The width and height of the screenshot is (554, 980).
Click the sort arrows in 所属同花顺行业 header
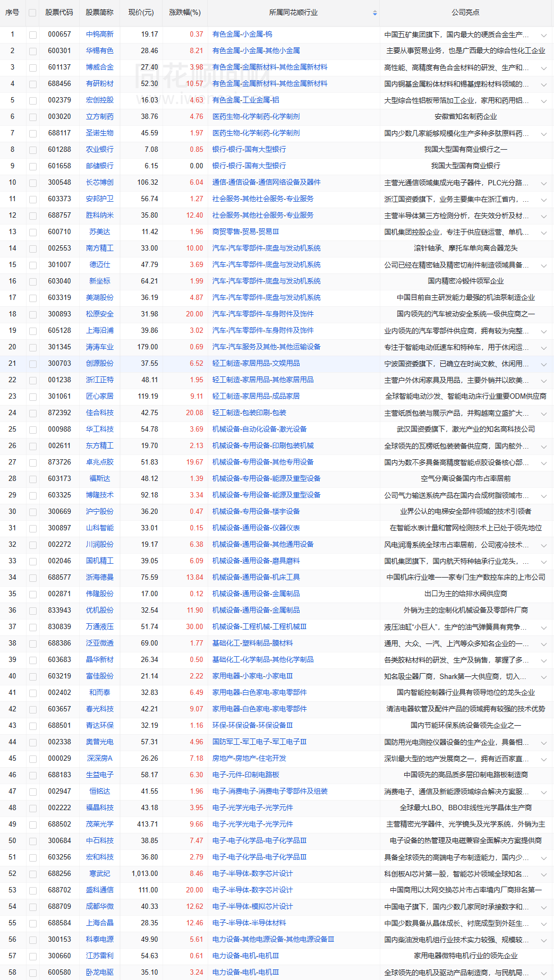tap(375, 13)
